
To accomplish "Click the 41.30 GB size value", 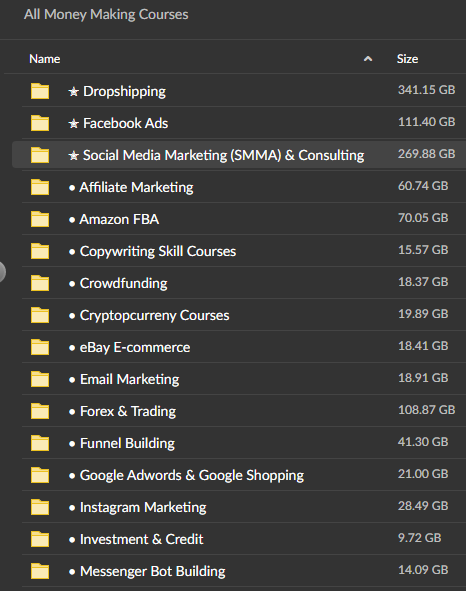I will click(423, 442).
